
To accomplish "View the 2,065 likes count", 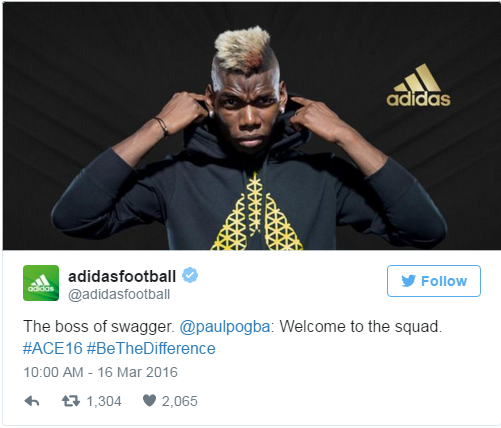I will coord(180,401).
